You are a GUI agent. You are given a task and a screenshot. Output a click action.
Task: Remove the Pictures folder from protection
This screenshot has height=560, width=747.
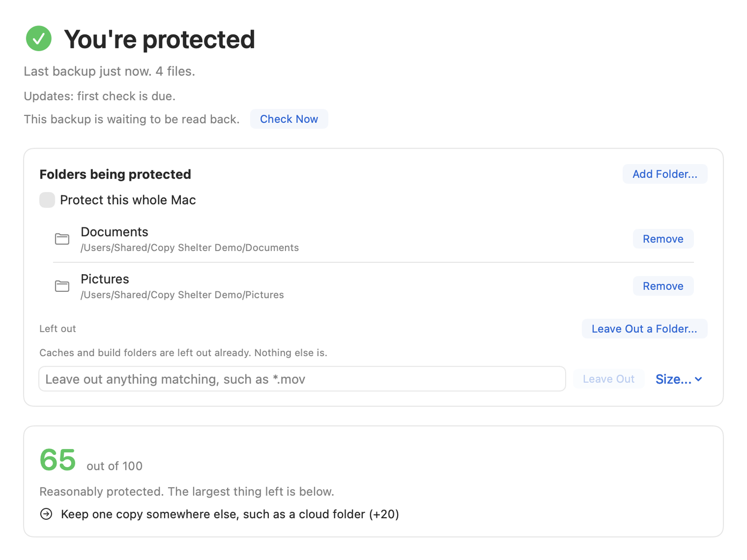tap(663, 286)
